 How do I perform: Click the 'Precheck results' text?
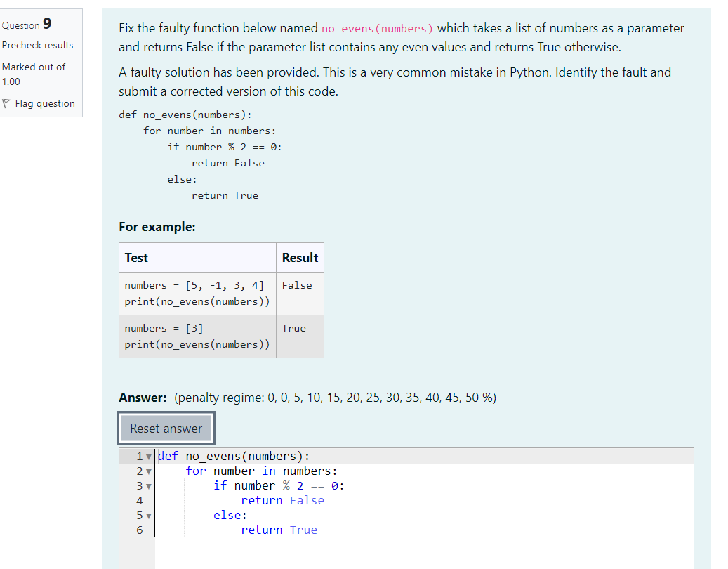point(38,46)
